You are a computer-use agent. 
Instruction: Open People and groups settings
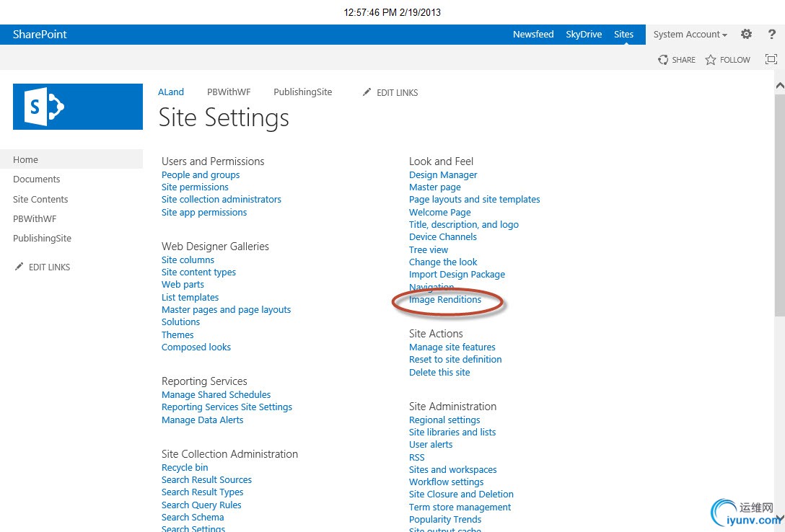tap(201, 175)
